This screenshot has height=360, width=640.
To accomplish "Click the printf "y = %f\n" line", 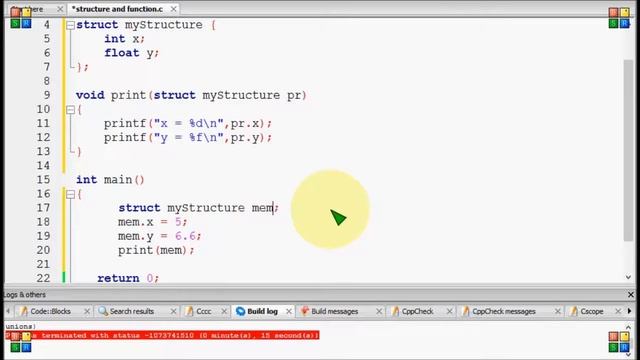I will pyautogui.click(x=187, y=138).
